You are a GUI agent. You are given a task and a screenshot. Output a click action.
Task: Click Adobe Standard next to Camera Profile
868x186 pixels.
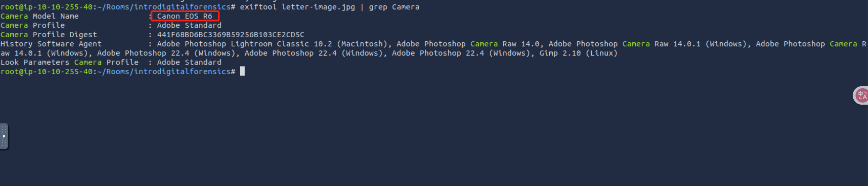pos(189,25)
